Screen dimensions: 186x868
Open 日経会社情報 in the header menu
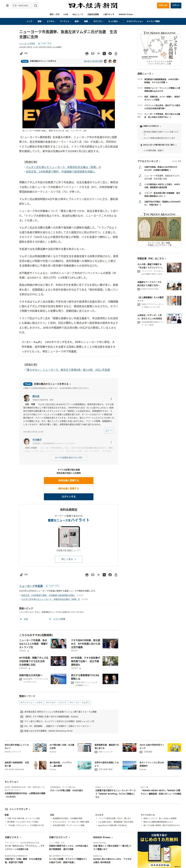click(x=93, y=14)
